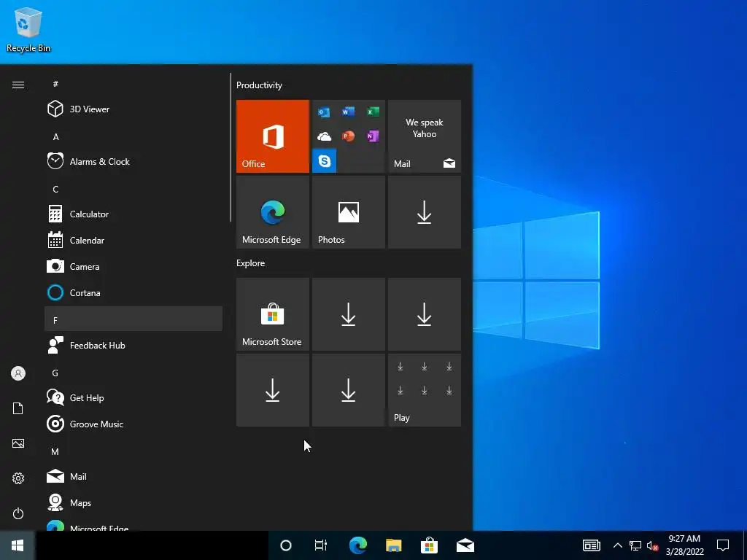747x560 pixels.
Task: Open the Photos tile
Action: pos(348,212)
